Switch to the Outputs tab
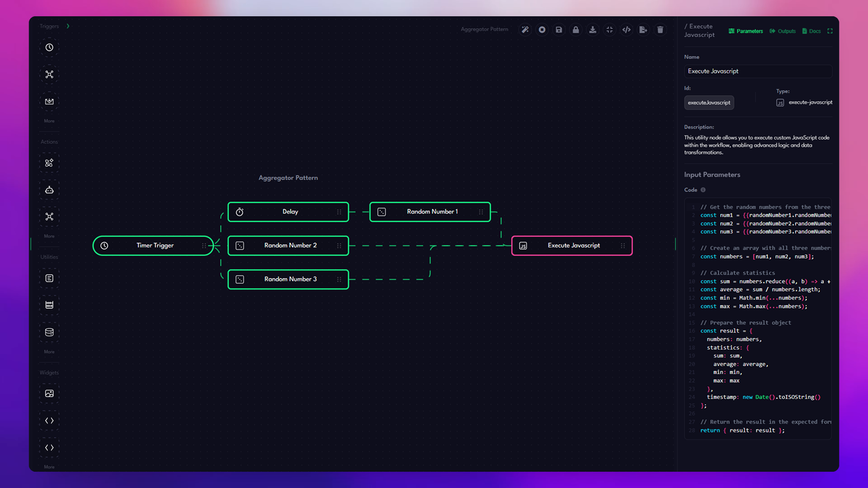 (x=783, y=31)
